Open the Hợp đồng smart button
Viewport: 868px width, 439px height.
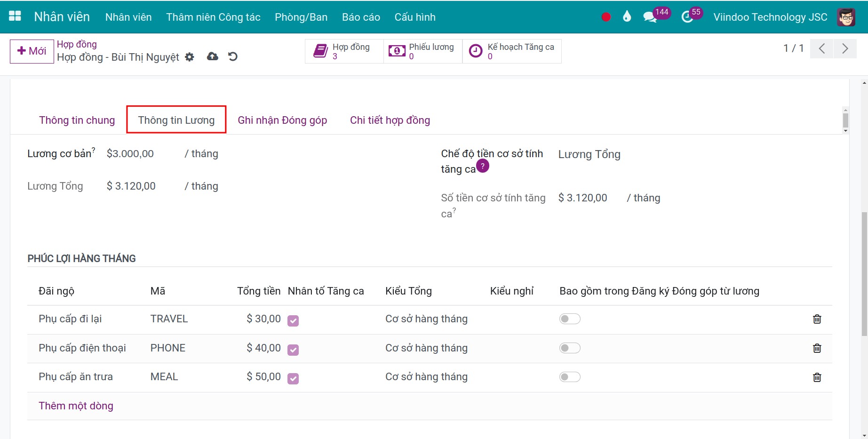(344, 51)
